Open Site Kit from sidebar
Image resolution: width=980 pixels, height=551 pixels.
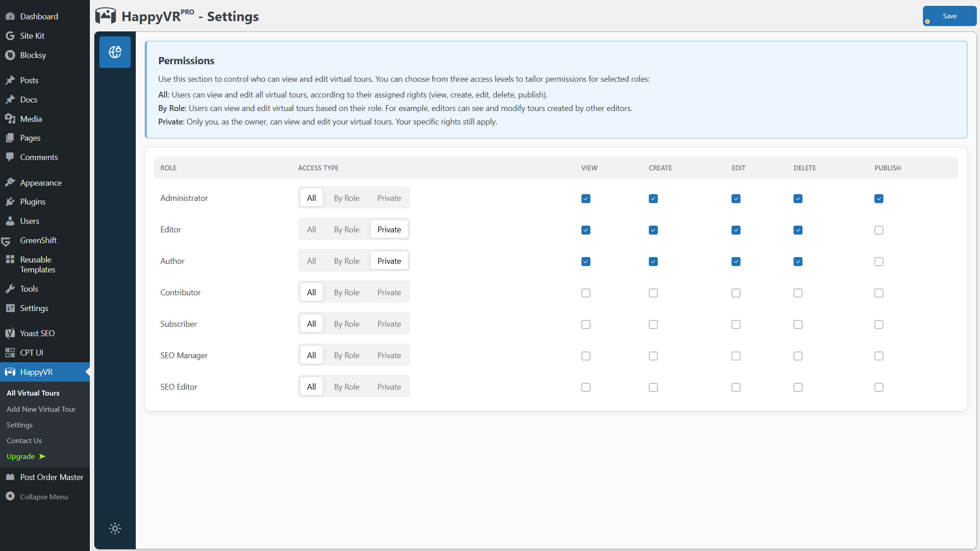(32, 36)
